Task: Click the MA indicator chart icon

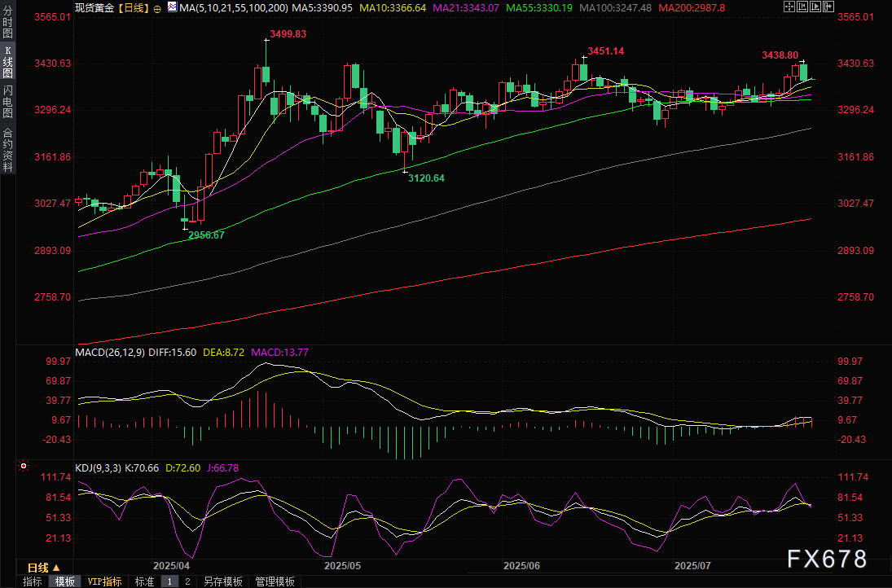Action: point(171,7)
